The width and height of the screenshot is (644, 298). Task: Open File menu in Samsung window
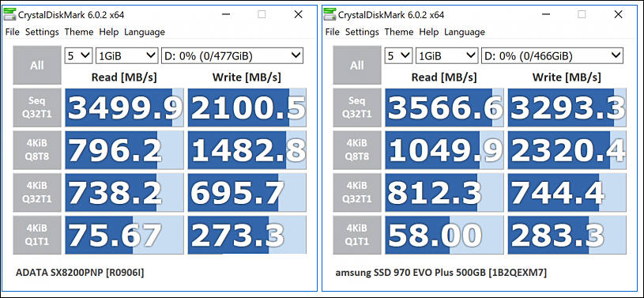click(332, 32)
